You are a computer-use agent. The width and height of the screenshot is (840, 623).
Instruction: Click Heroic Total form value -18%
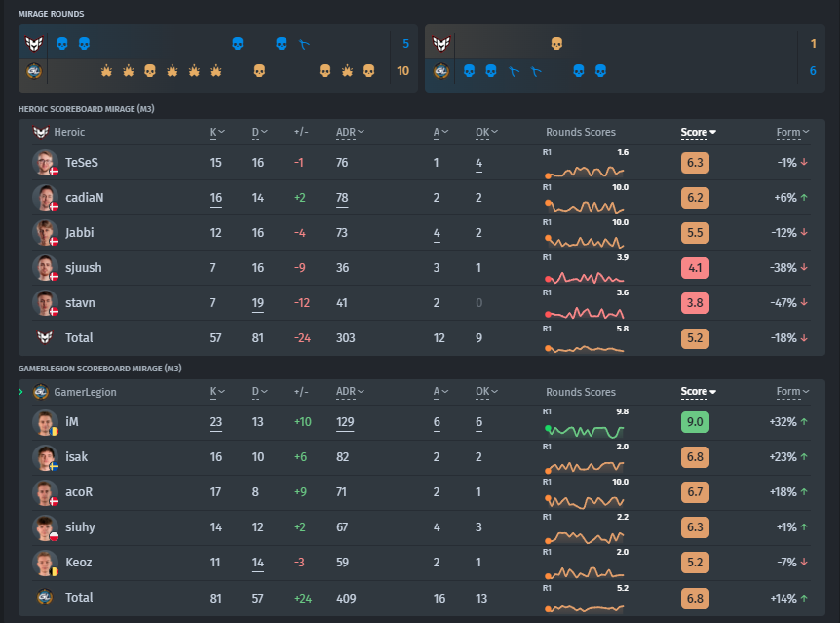click(783, 338)
